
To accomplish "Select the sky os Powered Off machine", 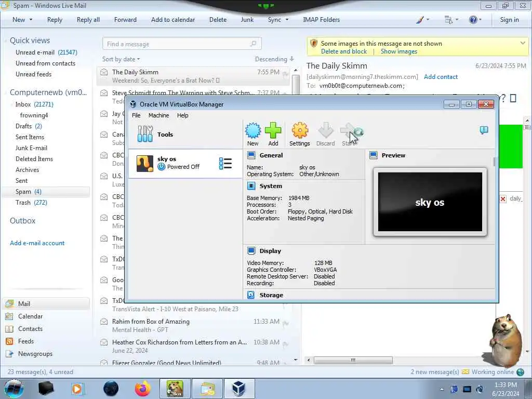I will point(185,163).
